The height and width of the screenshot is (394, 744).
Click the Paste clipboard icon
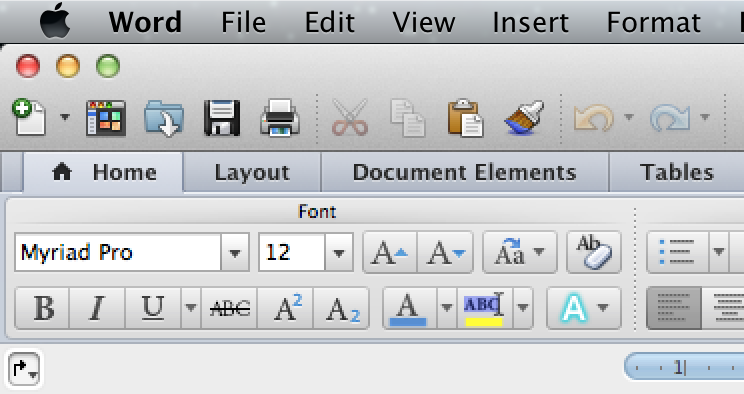coord(465,118)
